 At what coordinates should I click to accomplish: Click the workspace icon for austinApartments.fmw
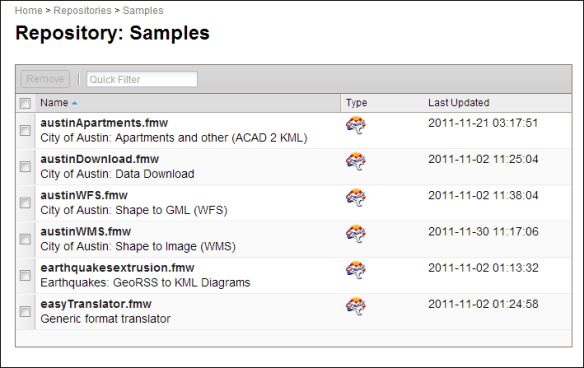(x=356, y=126)
